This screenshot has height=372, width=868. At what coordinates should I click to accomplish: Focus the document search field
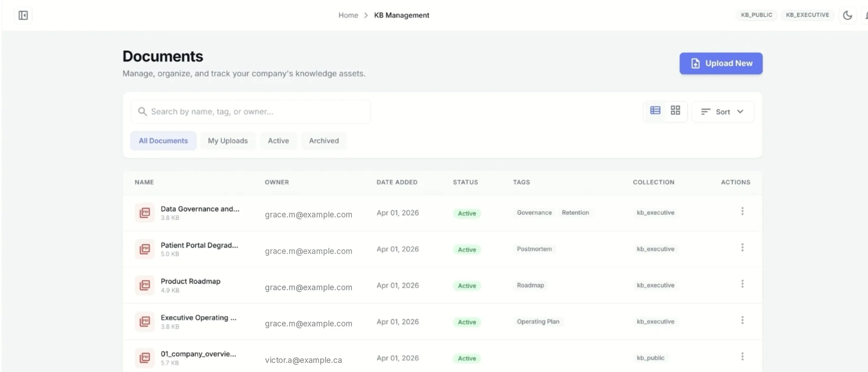pyautogui.click(x=250, y=112)
